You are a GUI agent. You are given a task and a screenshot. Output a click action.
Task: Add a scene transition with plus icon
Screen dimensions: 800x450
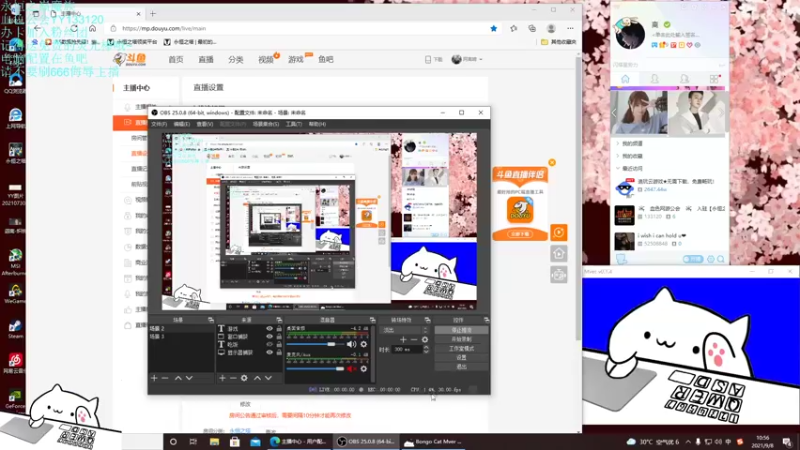pos(403,339)
